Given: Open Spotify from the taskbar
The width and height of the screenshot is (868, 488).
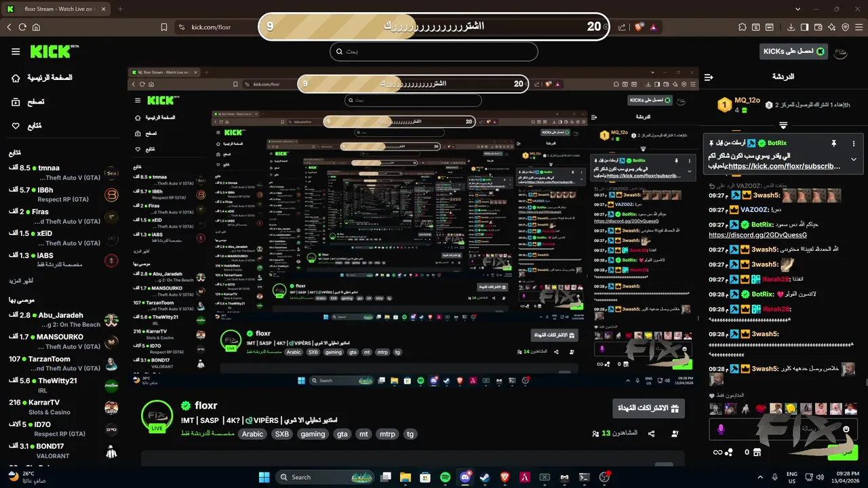Looking at the screenshot, I should coord(445,477).
